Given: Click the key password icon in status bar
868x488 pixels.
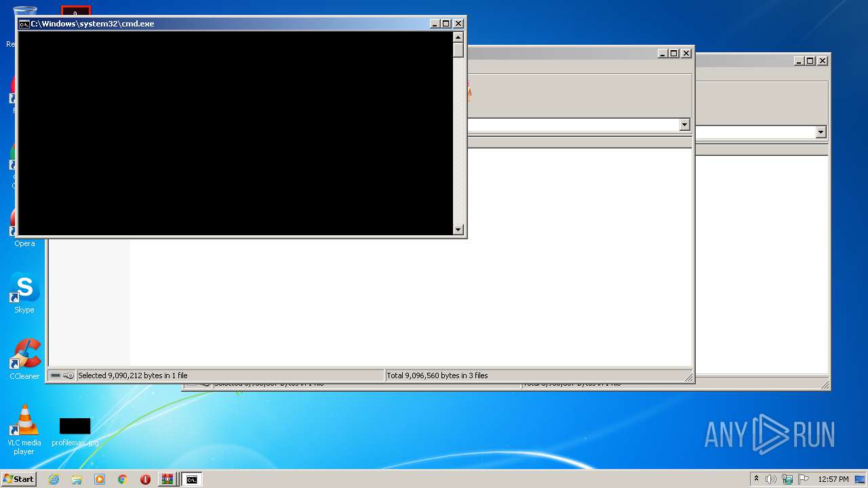Looking at the screenshot, I should (x=68, y=375).
